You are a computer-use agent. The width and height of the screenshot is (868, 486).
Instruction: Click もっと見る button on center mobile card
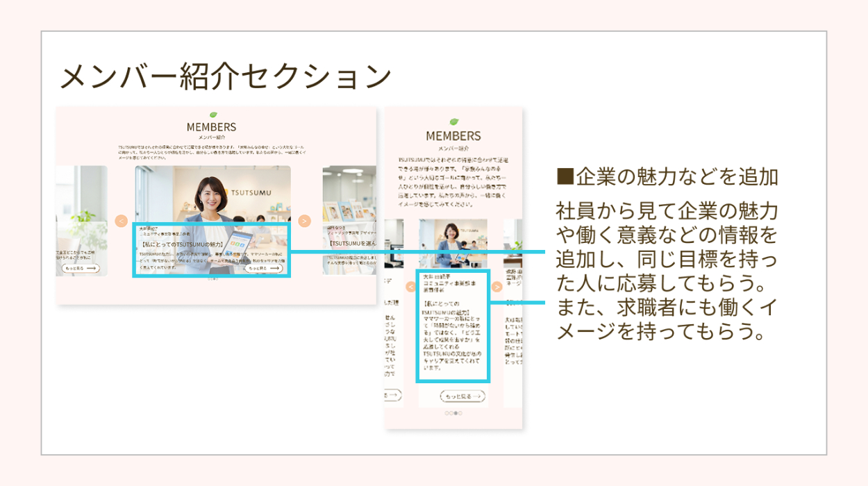click(462, 396)
